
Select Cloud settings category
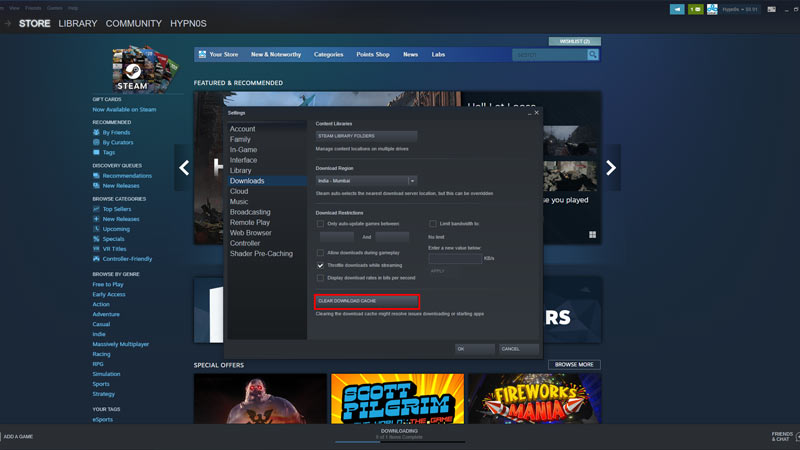click(239, 191)
